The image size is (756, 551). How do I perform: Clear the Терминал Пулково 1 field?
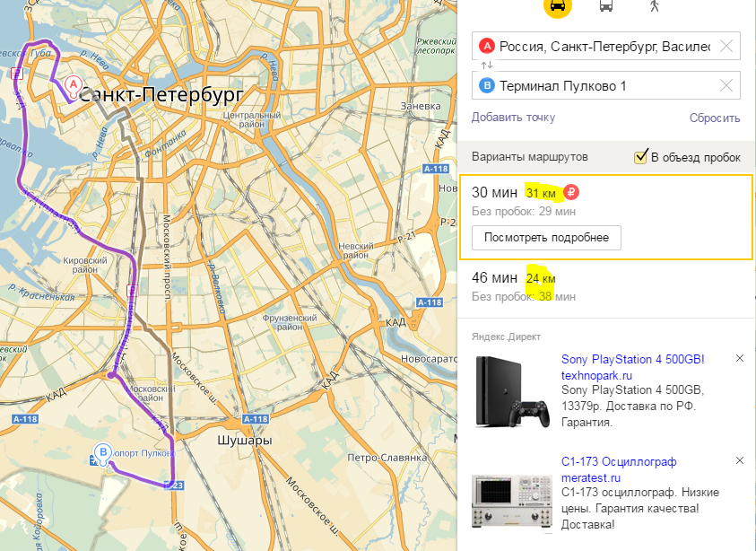pyautogui.click(x=726, y=86)
